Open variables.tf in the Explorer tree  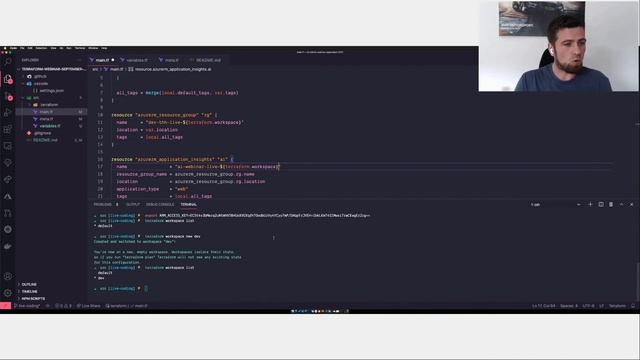click(x=50, y=126)
